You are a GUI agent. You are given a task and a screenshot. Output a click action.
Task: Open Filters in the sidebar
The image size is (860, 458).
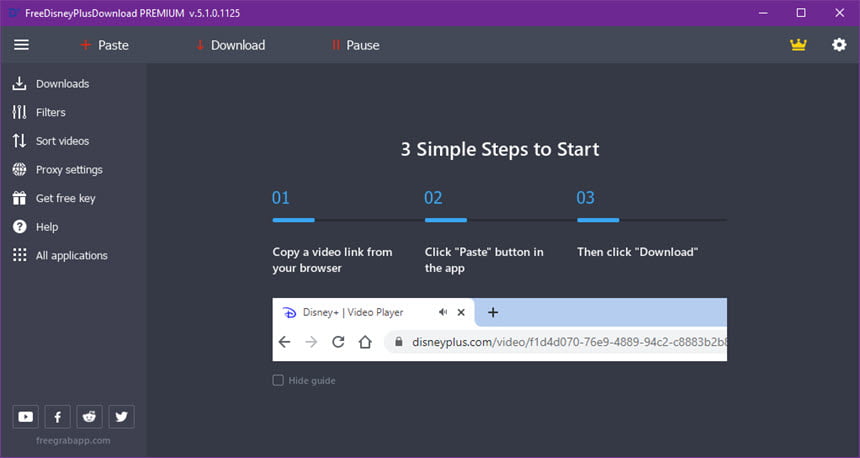click(38, 112)
